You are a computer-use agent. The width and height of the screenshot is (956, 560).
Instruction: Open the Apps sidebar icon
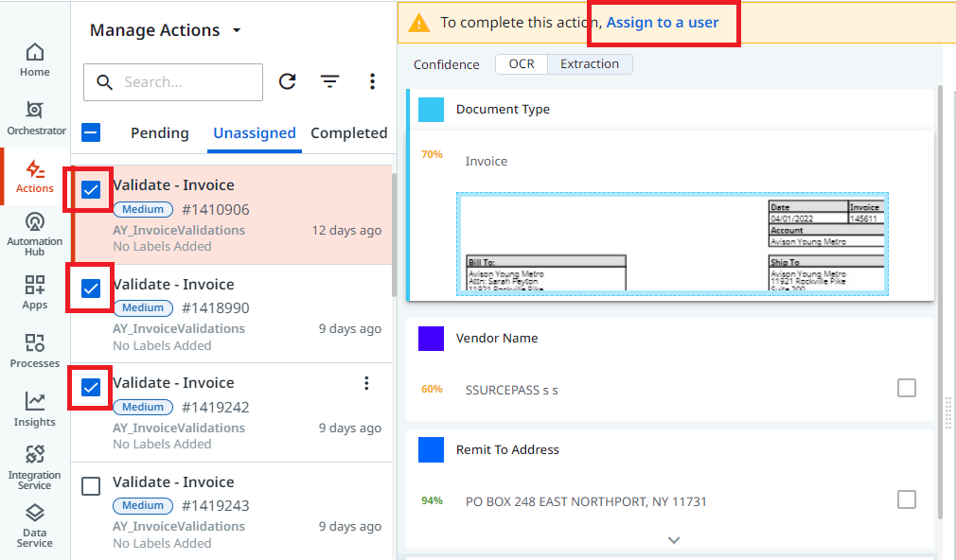coord(35,292)
